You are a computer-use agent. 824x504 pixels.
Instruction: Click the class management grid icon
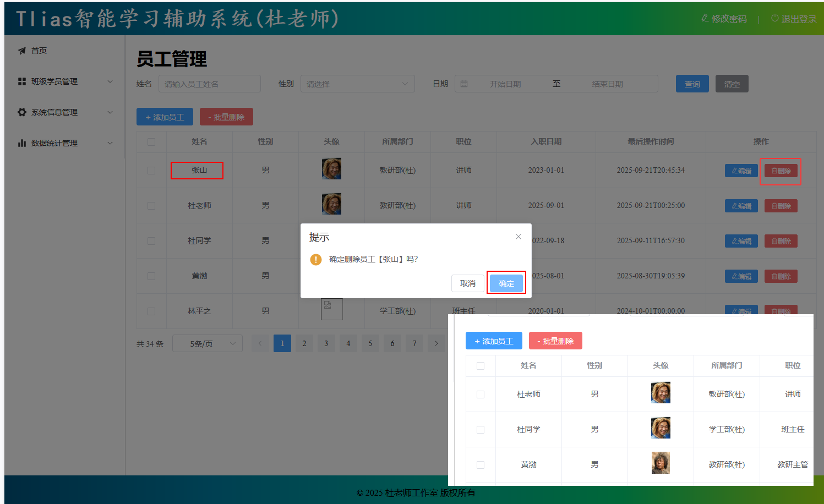pos(22,81)
